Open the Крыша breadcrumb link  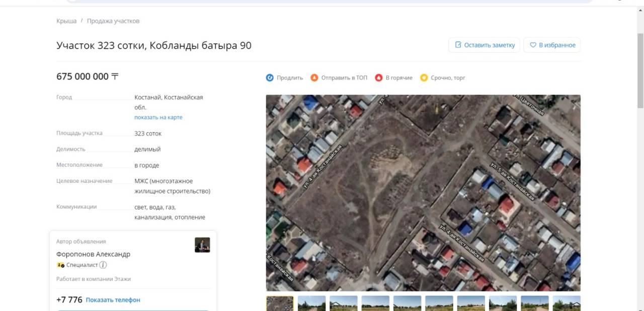pyautogui.click(x=66, y=21)
